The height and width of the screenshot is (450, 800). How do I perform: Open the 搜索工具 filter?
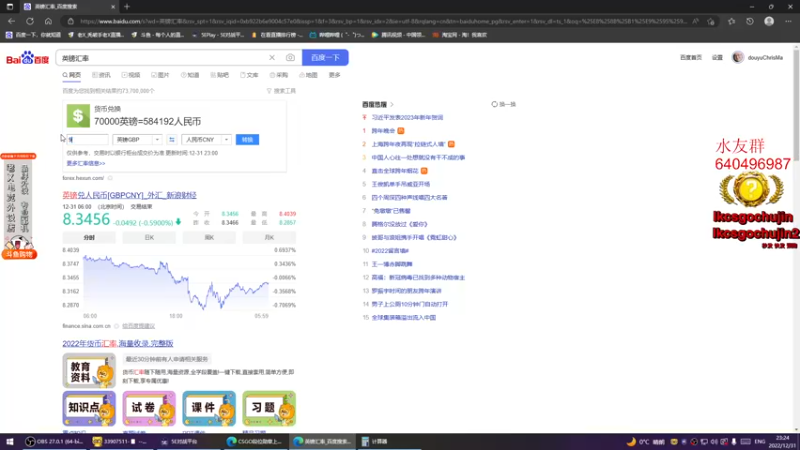tap(281, 91)
